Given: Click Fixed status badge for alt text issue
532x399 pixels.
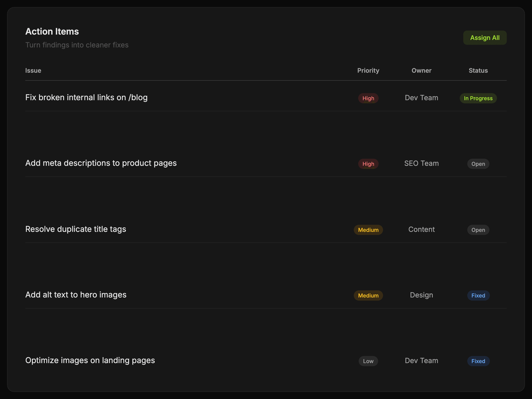Looking at the screenshot, I should point(478,295).
